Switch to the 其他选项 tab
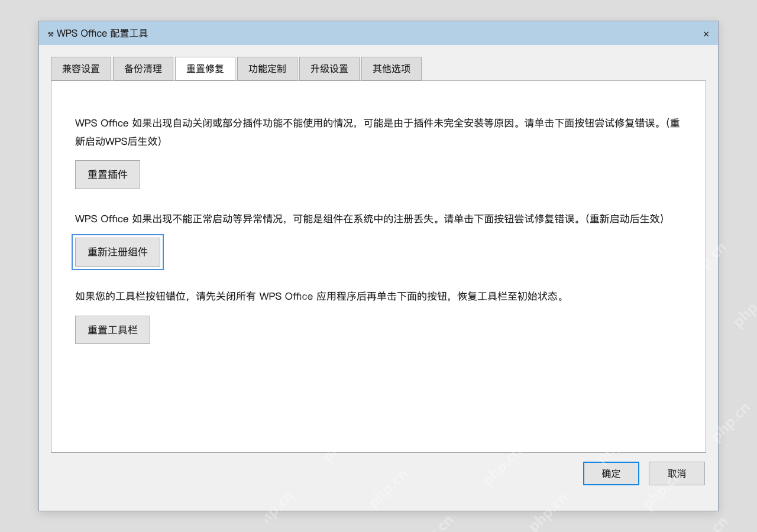 [392, 69]
